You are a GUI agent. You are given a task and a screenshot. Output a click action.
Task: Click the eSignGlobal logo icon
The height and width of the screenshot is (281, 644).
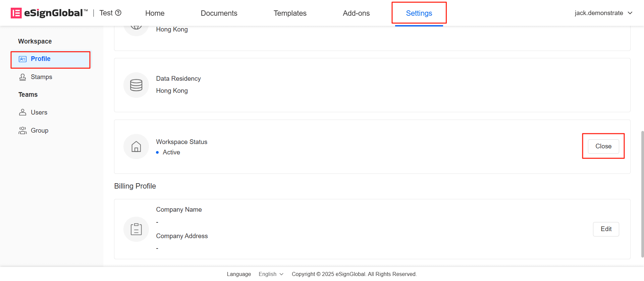pos(16,13)
